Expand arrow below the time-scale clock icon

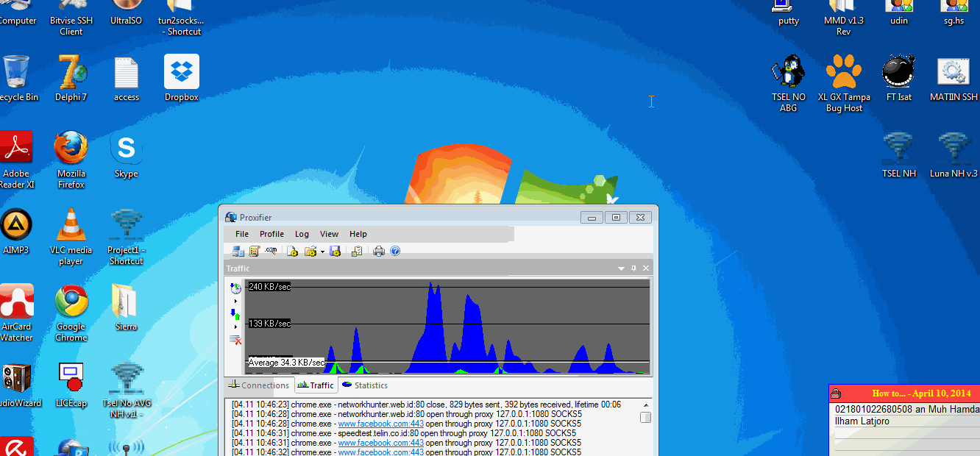click(235, 301)
